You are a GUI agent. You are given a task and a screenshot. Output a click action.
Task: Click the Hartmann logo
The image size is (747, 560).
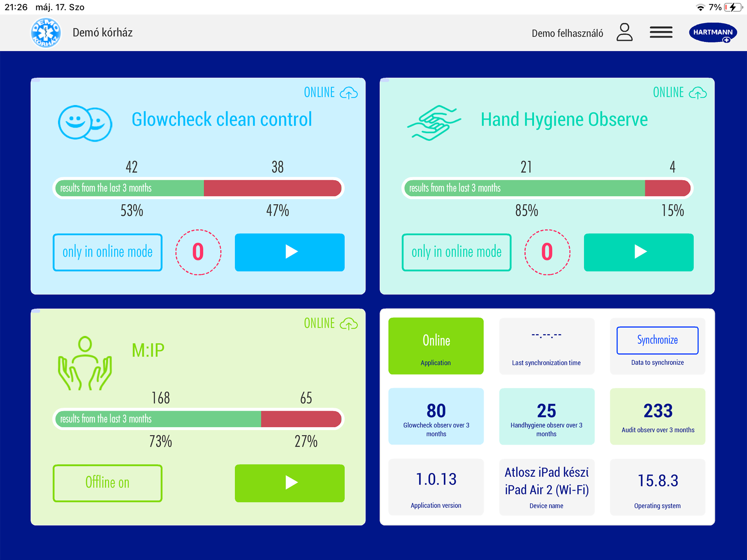point(713,33)
